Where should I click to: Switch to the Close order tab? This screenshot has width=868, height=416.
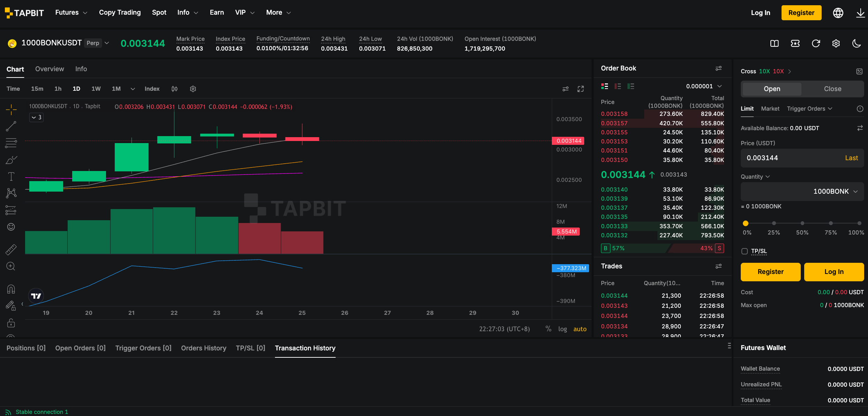(x=832, y=89)
